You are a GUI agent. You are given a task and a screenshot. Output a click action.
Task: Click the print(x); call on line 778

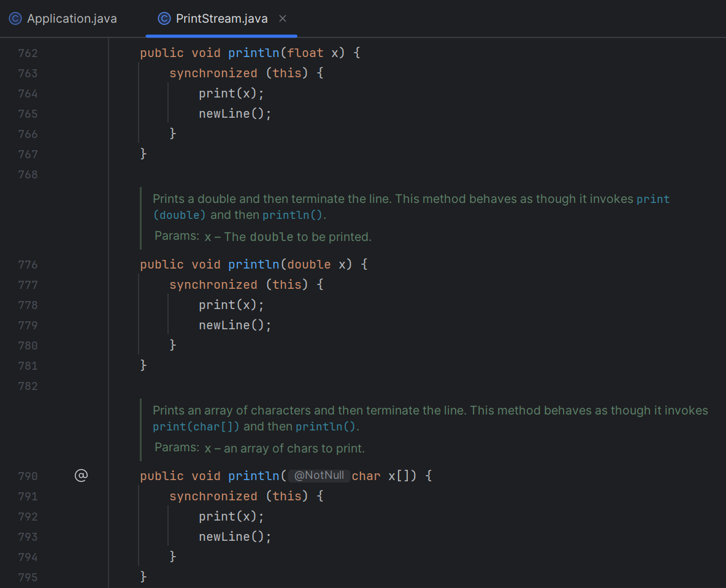coord(232,305)
